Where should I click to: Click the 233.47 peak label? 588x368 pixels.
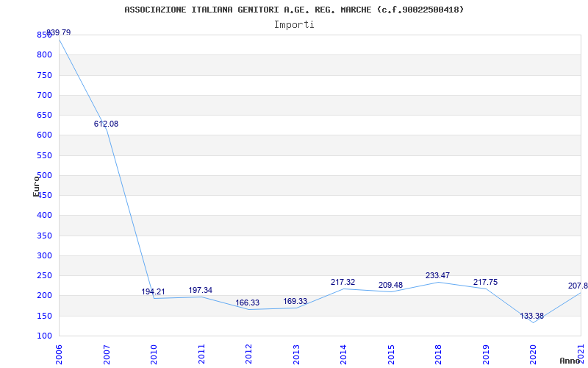(x=437, y=275)
